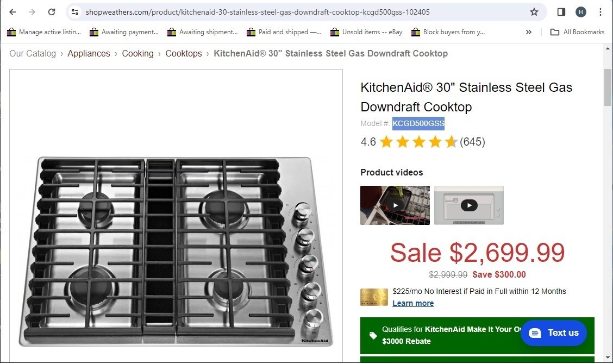Bookmark this page using the star icon
Image resolution: width=613 pixels, height=364 pixels.
click(534, 11)
